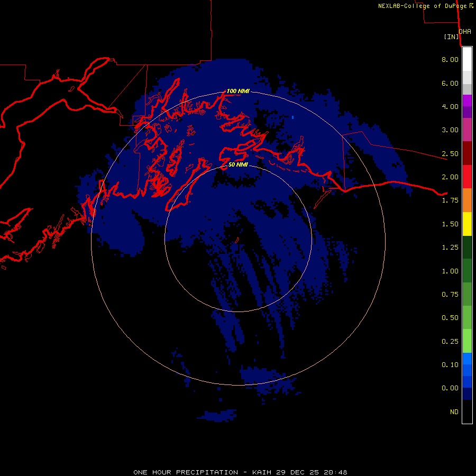The width and height of the screenshot is (476, 476).
Task: Click the 100 NMI range ring label
Action: [238, 91]
